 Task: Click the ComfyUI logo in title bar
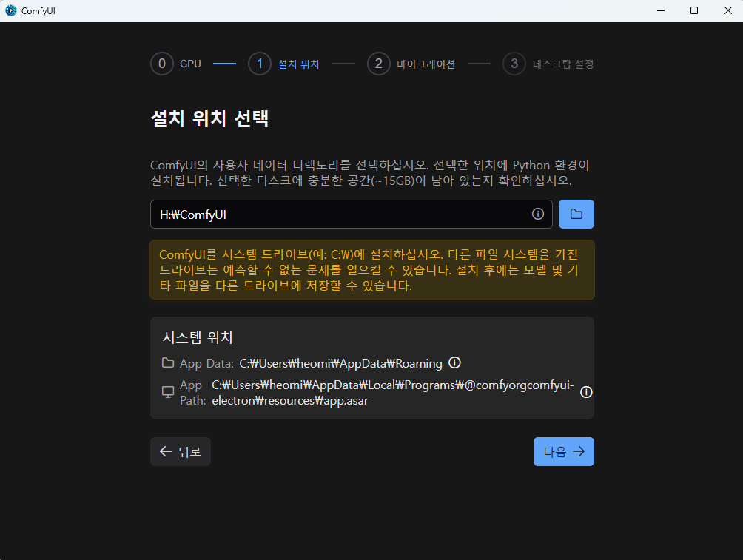10,10
